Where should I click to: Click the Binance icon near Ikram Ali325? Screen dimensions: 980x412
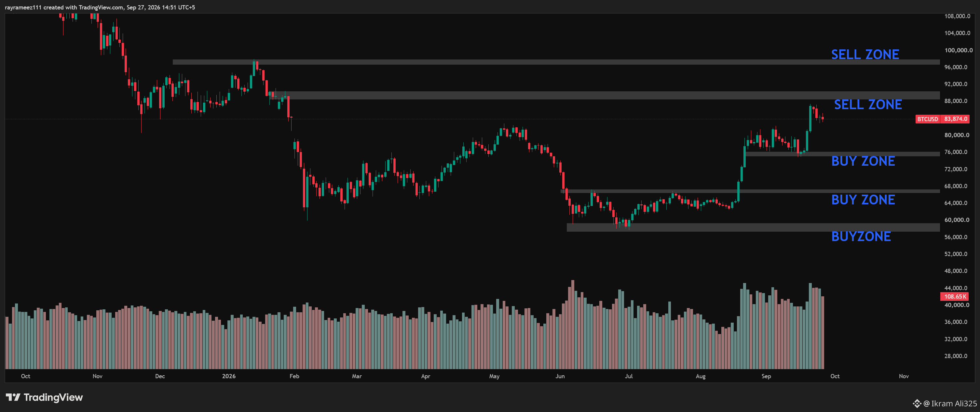click(x=917, y=403)
